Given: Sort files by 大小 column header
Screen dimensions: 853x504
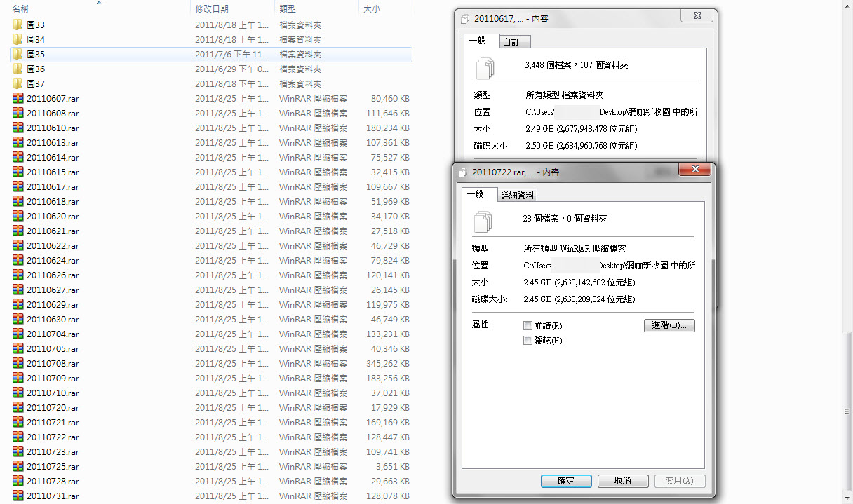Looking at the screenshot, I should point(371,8).
